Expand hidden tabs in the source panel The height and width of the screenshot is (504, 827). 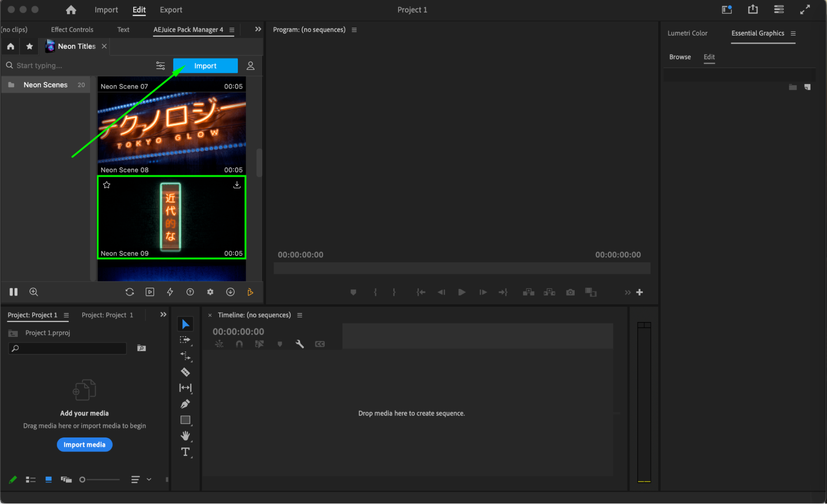click(258, 29)
